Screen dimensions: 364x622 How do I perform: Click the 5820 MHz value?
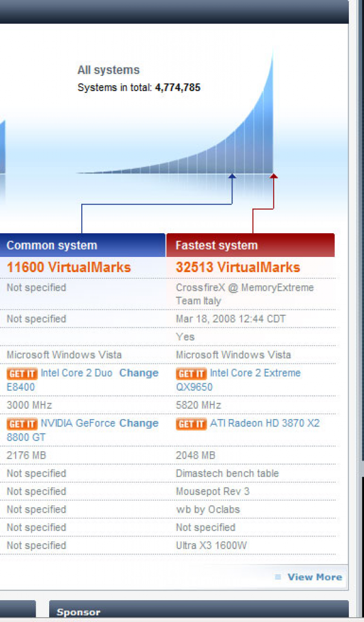pos(198,405)
